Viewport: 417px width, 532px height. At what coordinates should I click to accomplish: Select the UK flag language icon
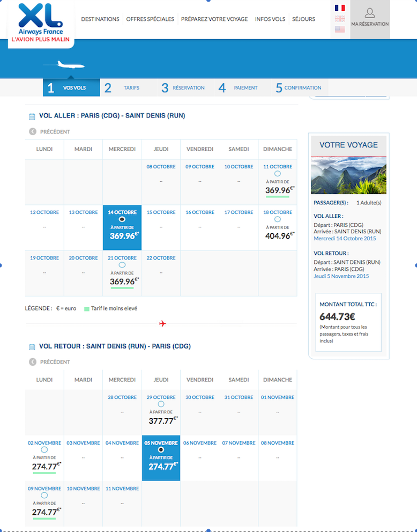tap(339, 19)
